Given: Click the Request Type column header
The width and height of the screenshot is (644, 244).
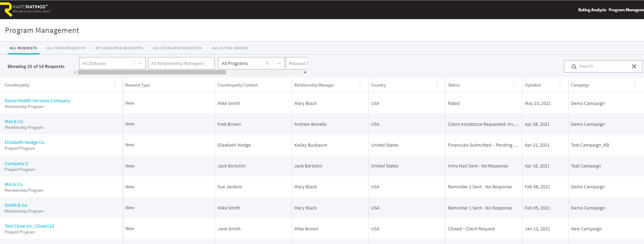Looking at the screenshot, I should pos(138,85).
